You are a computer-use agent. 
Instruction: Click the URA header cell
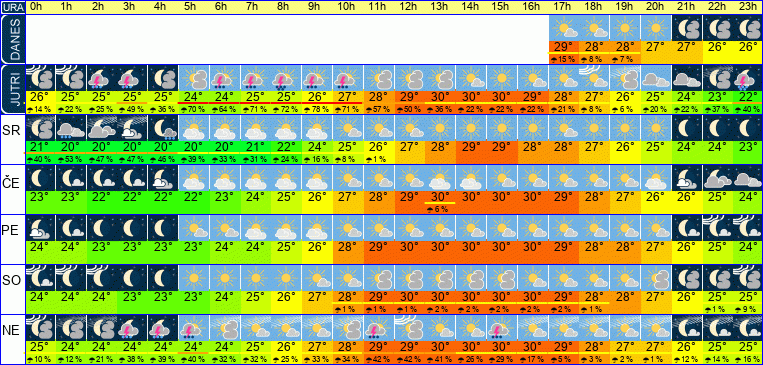point(13,7)
